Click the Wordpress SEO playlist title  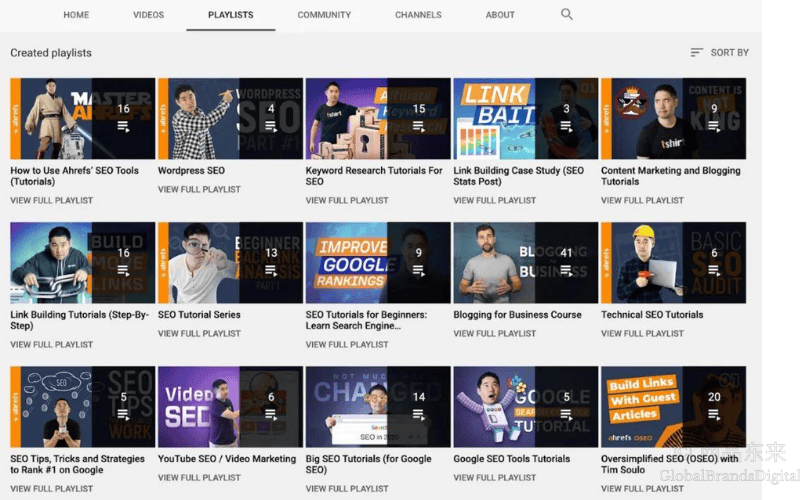pos(191,170)
